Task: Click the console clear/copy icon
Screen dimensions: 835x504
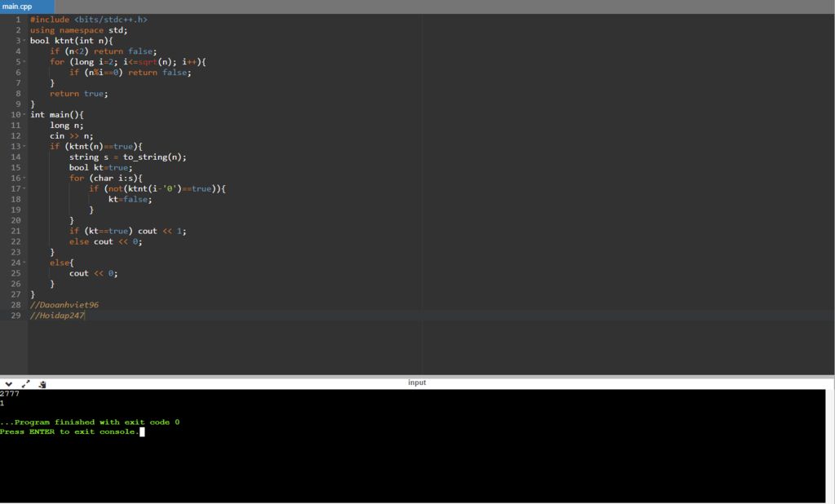Action: point(42,384)
